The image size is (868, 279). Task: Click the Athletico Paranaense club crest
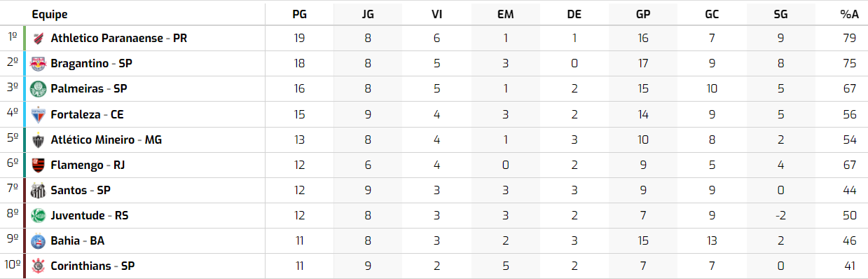pos(38,39)
